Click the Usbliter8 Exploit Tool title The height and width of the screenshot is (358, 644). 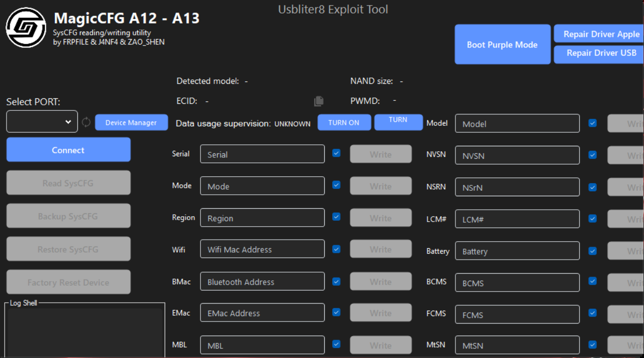pyautogui.click(x=333, y=9)
